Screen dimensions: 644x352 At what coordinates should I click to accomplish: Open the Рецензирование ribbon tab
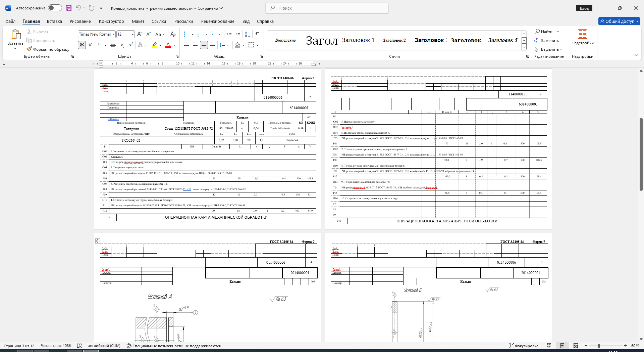point(218,21)
